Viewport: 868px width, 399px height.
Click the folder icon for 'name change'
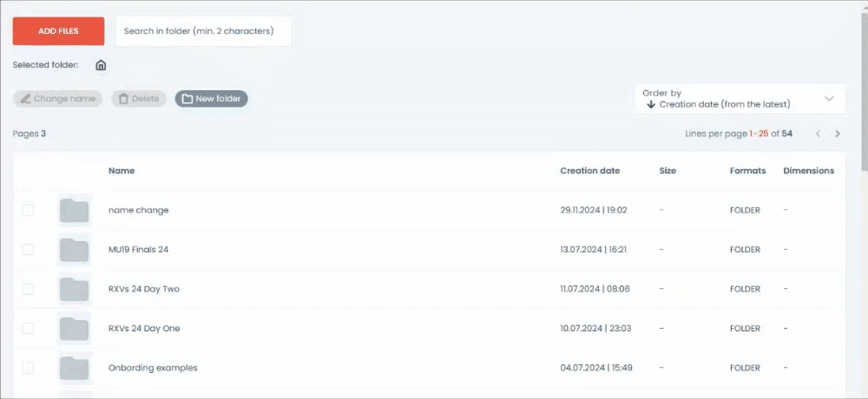pyautogui.click(x=75, y=211)
